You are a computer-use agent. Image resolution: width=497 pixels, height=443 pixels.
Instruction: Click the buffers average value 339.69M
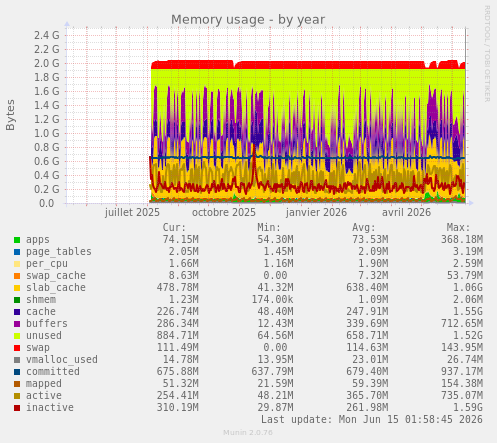(367, 324)
